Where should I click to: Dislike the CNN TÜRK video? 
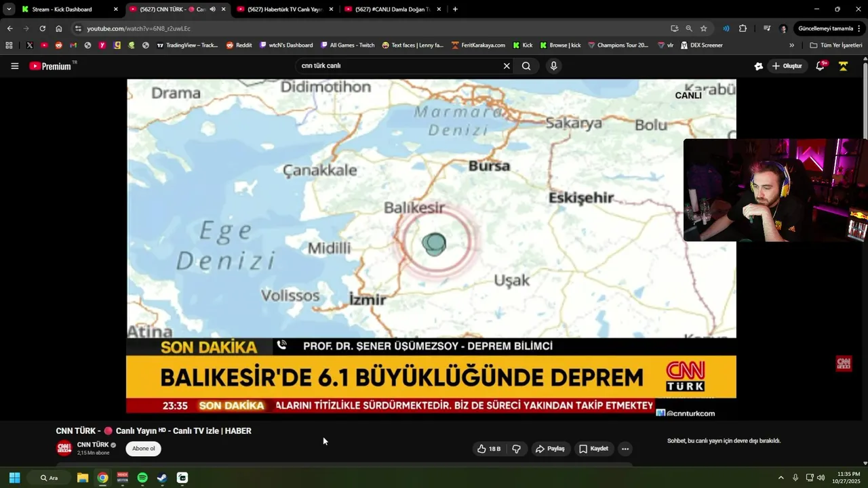click(x=517, y=449)
